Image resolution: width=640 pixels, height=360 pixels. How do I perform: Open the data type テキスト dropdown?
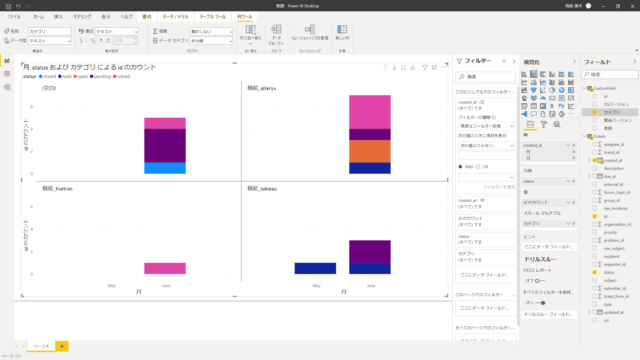pos(50,41)
